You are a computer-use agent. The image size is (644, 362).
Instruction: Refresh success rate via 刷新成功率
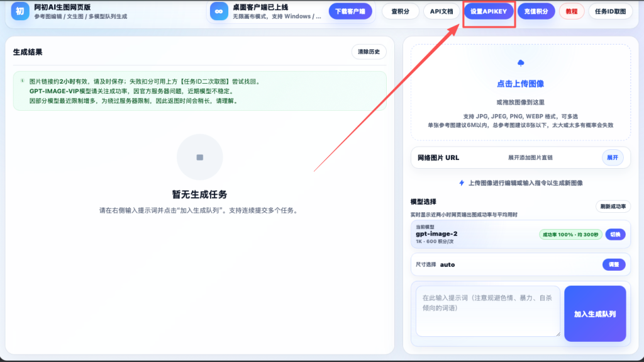point(613,206)
